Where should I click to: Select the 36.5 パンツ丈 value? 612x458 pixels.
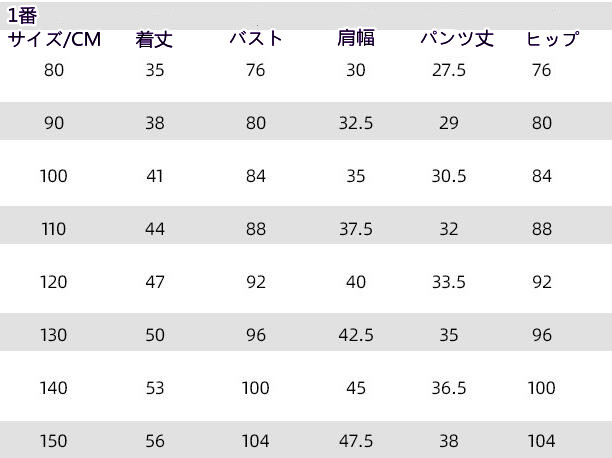pyautogui.click(x=449, y=388)
